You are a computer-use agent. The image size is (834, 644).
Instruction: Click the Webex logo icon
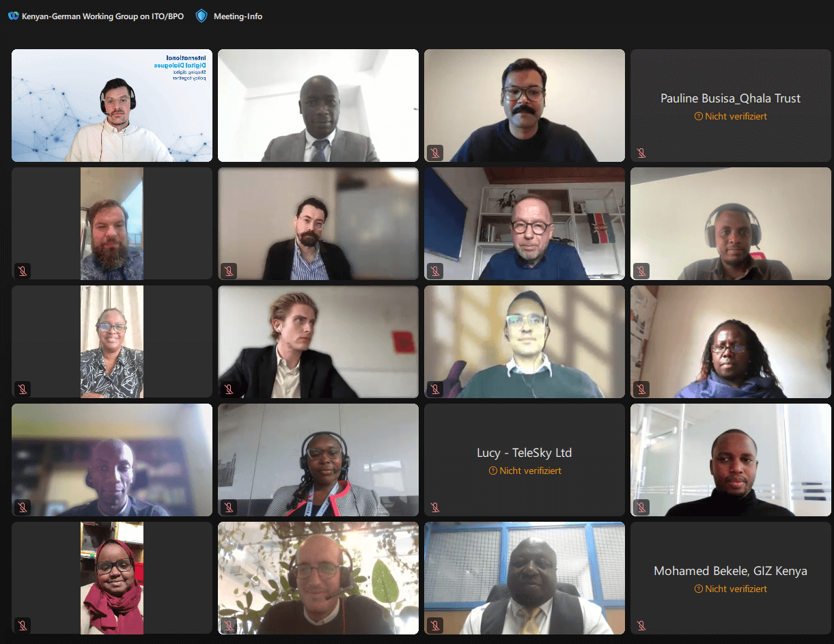coord(13,16)
